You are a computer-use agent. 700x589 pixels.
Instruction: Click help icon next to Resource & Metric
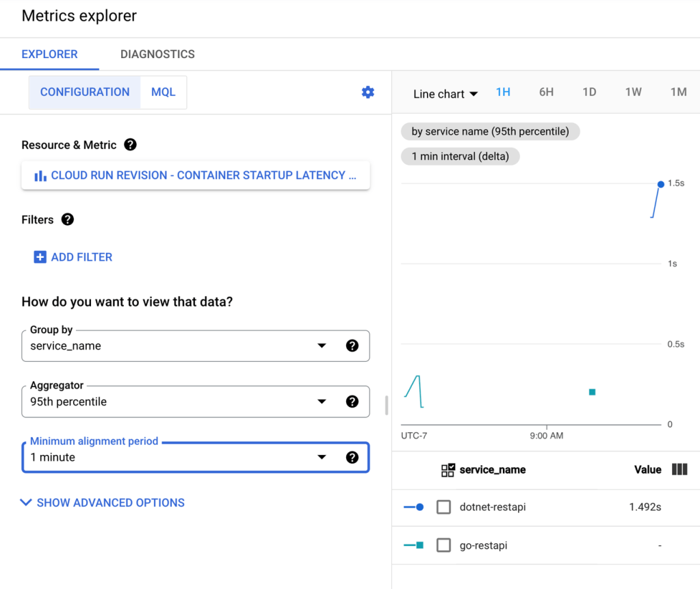[x=130, y=145]
